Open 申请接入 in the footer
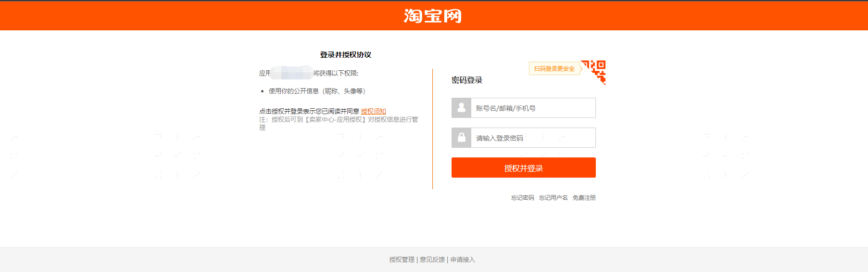 coord(463,259)
